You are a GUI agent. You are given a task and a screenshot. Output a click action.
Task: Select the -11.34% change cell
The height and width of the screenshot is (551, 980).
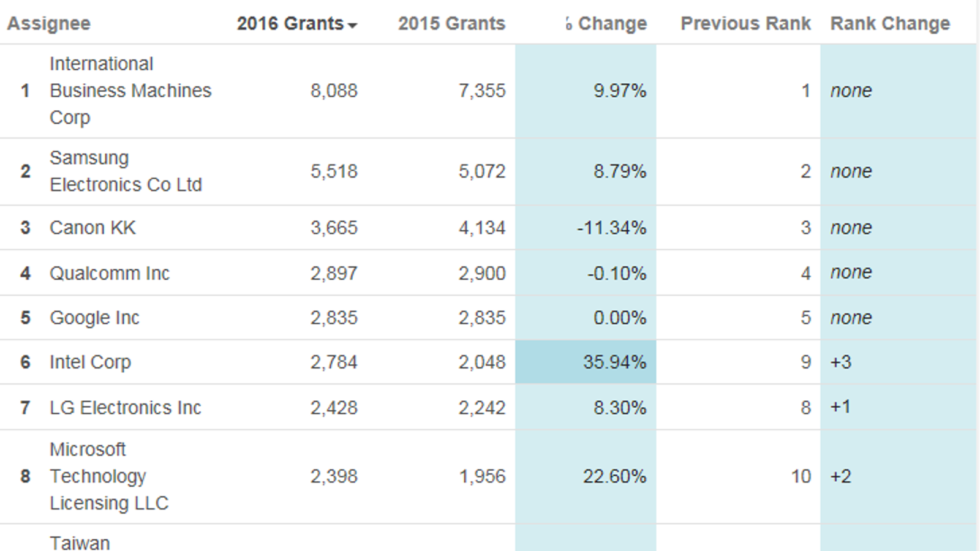click(586, 228)
